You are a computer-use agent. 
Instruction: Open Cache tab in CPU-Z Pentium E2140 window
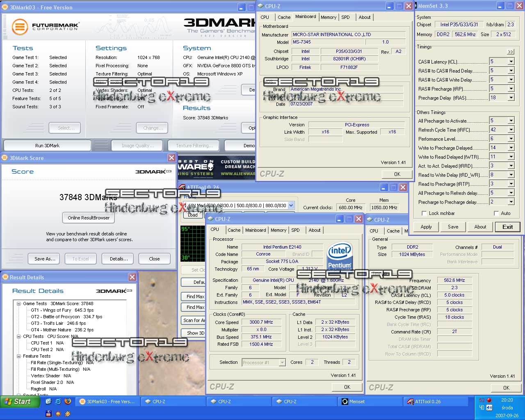[x=234, y=230]
